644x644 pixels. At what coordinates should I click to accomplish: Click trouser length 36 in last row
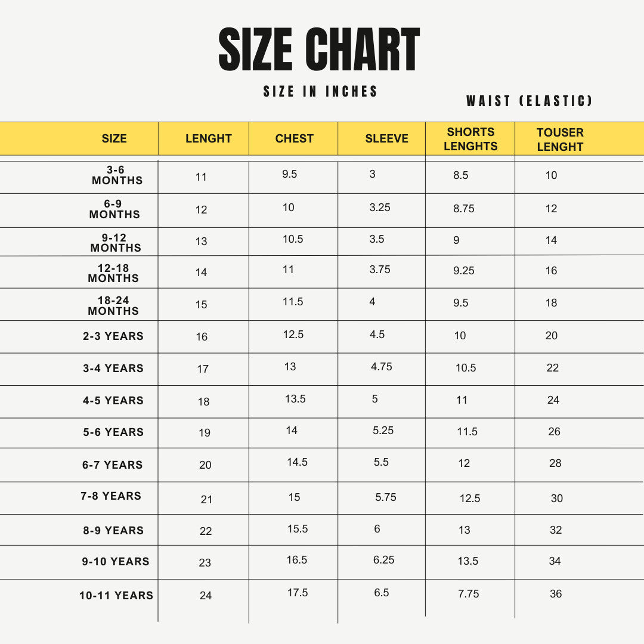pos(556,594)
